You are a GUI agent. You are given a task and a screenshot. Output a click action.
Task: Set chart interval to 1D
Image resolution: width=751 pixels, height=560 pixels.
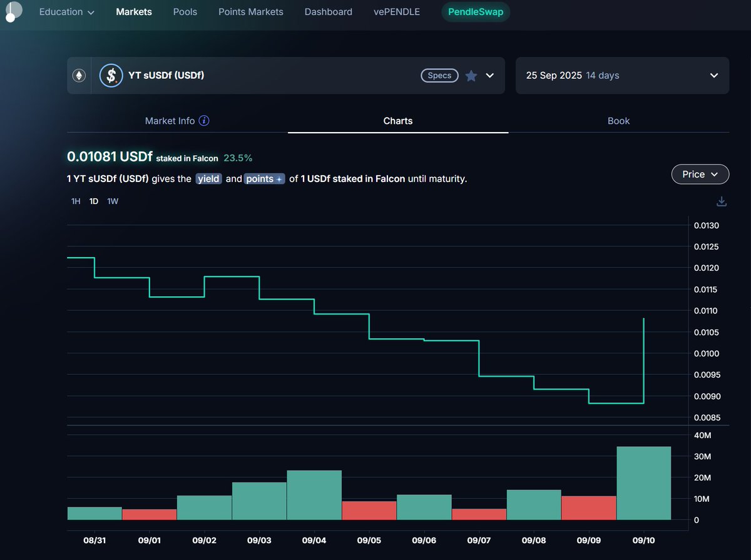coord(94,201)
